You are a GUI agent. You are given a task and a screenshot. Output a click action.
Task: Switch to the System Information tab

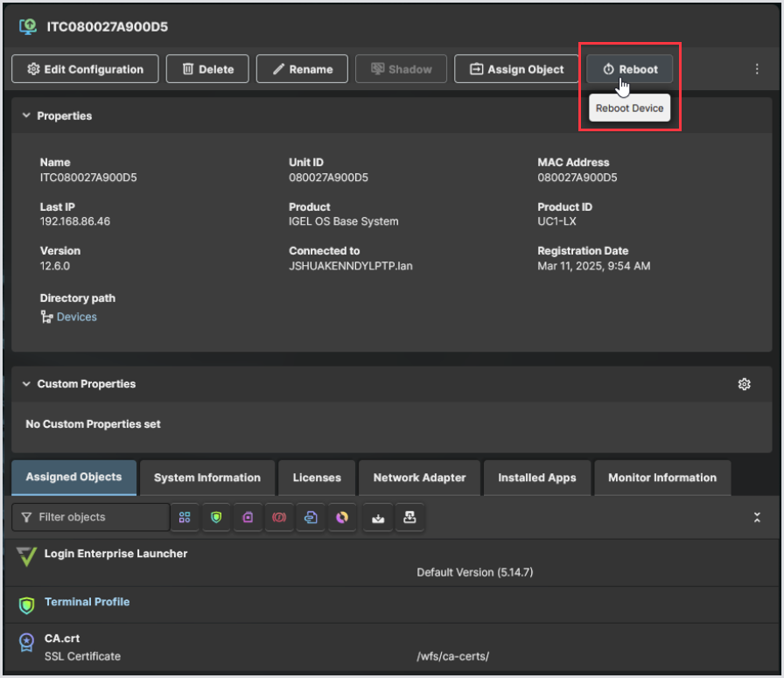(x=207, y=478)
